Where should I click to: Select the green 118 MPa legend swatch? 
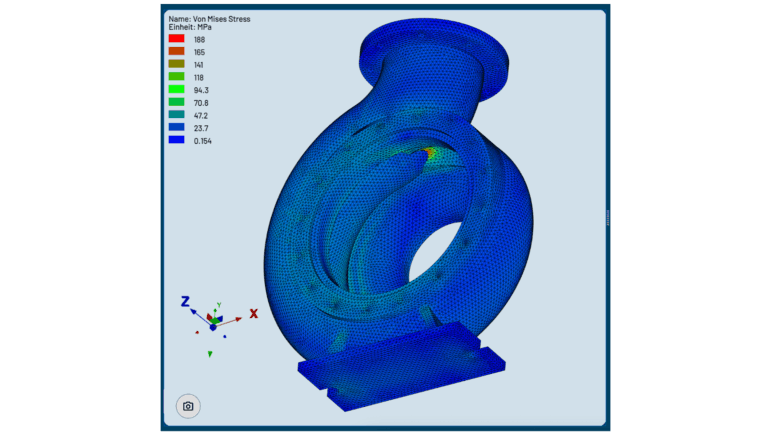(x=176, y=77)
